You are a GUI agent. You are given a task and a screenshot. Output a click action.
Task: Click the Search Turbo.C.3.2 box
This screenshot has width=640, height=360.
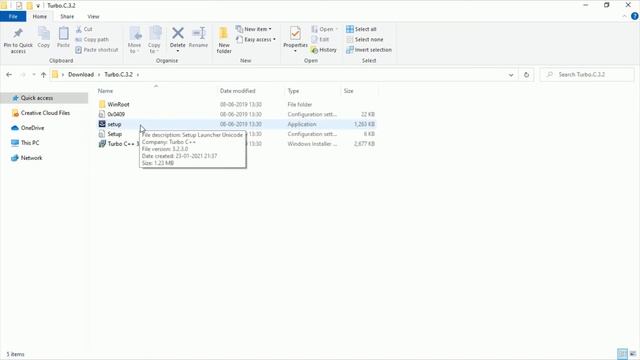588,75
